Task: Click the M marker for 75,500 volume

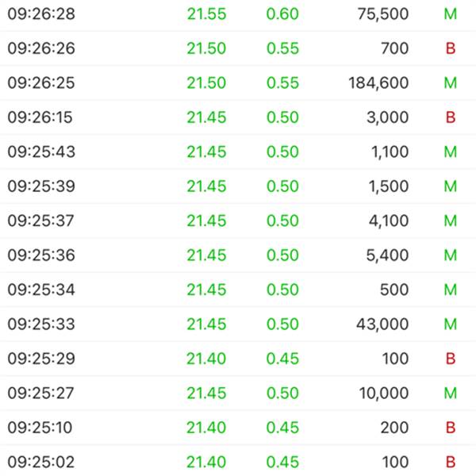Action: coord(450,14)
